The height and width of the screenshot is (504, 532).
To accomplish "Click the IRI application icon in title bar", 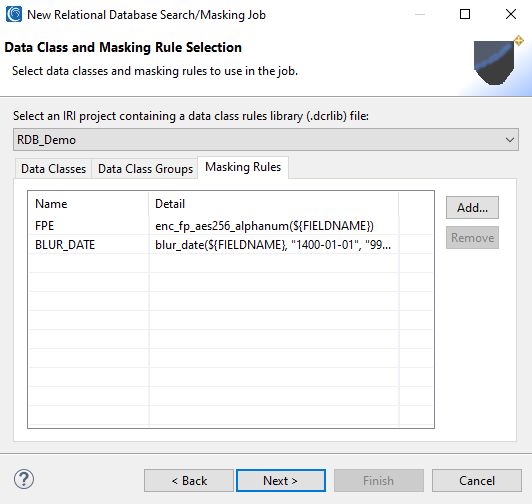I will pos(14,15).
